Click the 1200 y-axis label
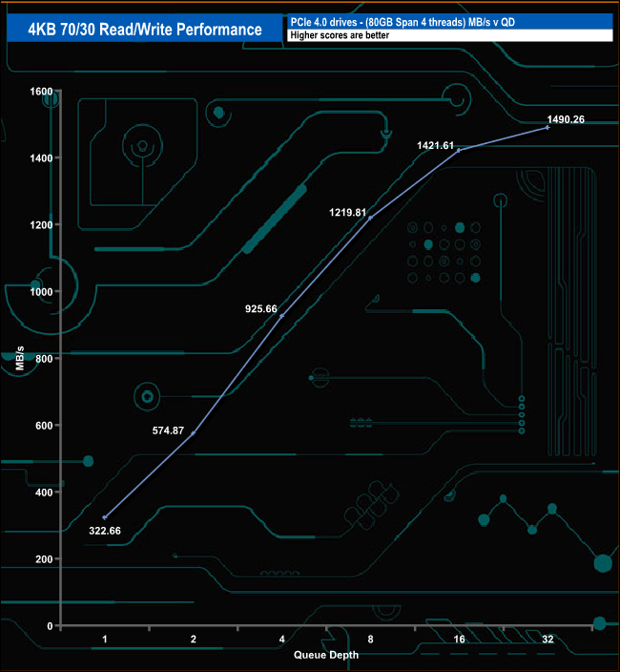Viewport: 620px width, 672px height. [x=41, y=225]
